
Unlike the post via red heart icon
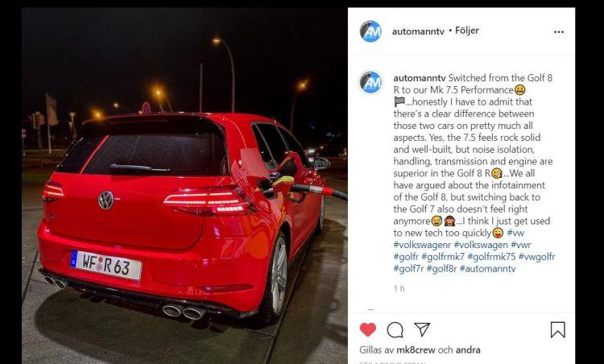point(367,329)
